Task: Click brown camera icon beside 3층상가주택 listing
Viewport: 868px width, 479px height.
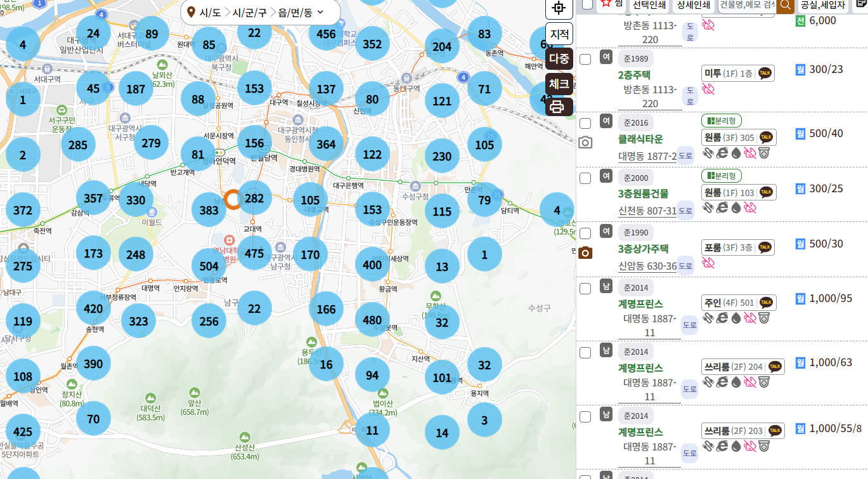Action: [586, 253]
